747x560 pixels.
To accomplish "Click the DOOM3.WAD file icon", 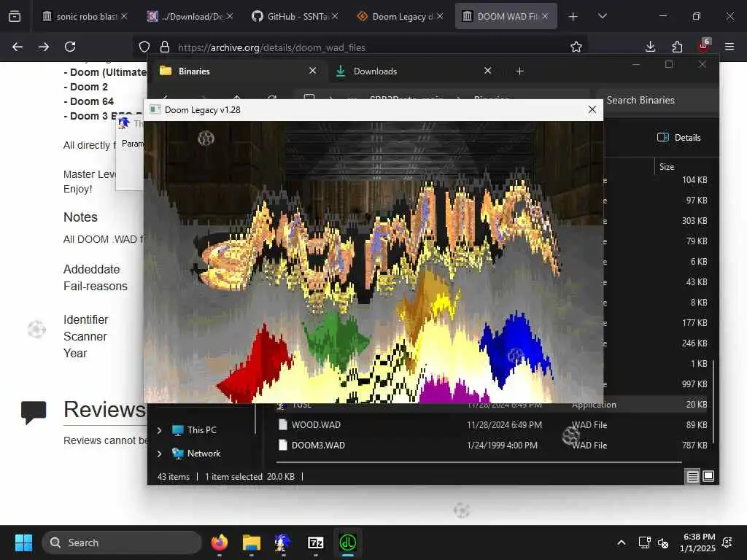I will (x=283, y=446).
